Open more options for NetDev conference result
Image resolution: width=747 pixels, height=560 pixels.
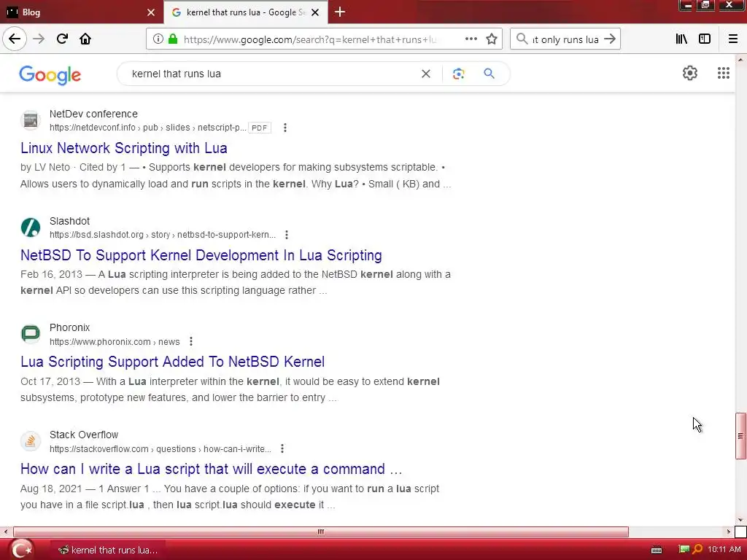point(285,128)
